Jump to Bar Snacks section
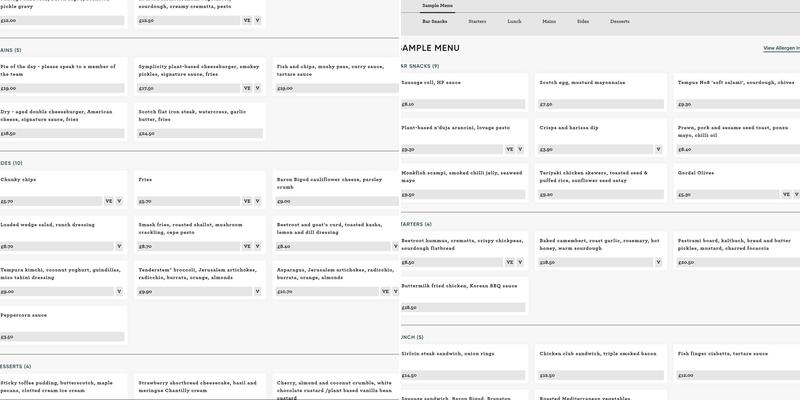The width and height of the screenshot is (800, 400). (435, 20)
